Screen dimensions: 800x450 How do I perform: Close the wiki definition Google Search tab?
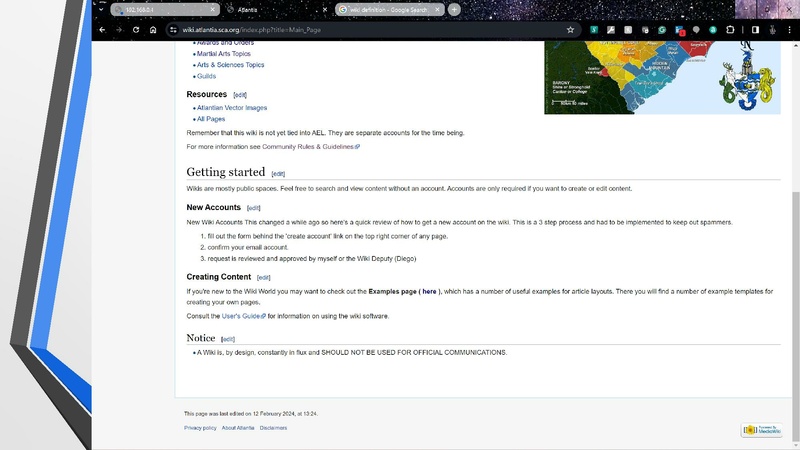click(437, 10)
